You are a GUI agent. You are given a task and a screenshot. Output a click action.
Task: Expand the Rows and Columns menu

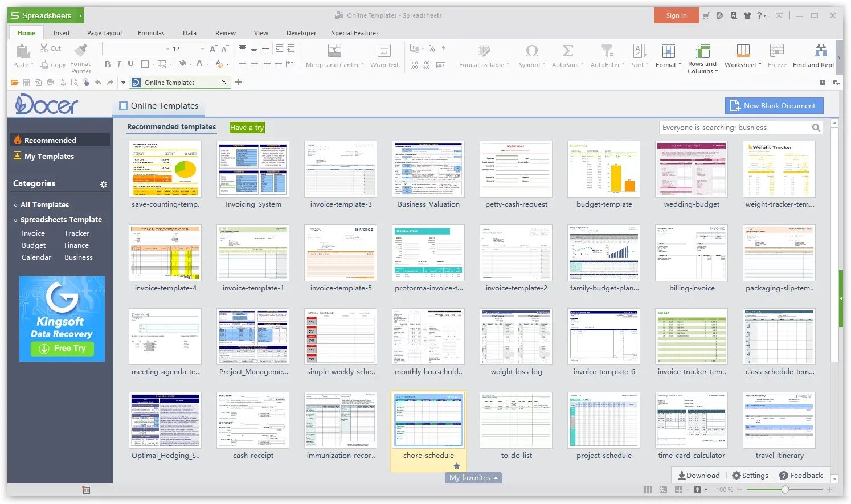click(x=702, y=57)
